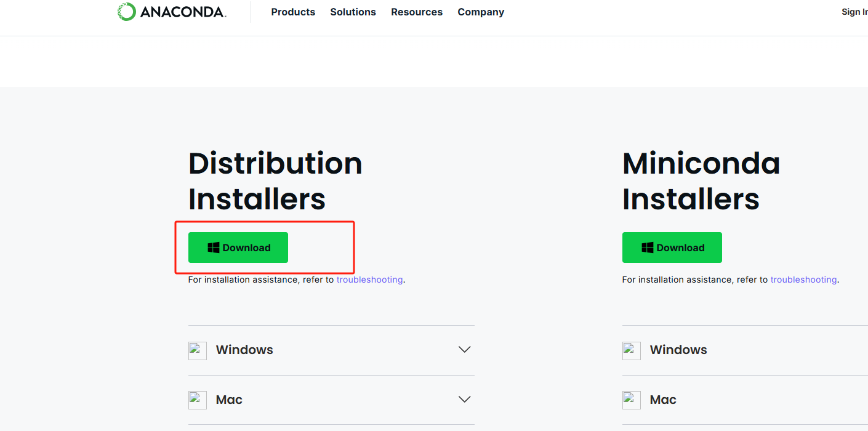
Task: Open the Solutions menu
Action: pyautogui.click(x=353, y=12)
